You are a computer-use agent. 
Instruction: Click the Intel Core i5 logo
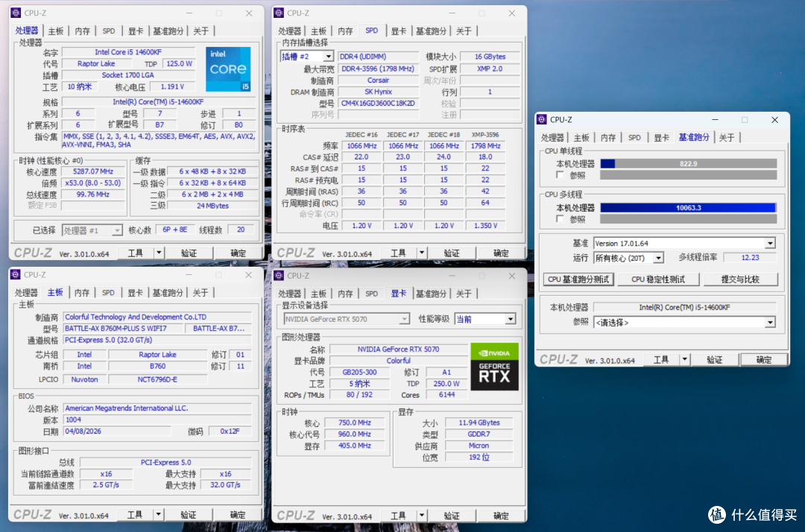pos(229,69)
